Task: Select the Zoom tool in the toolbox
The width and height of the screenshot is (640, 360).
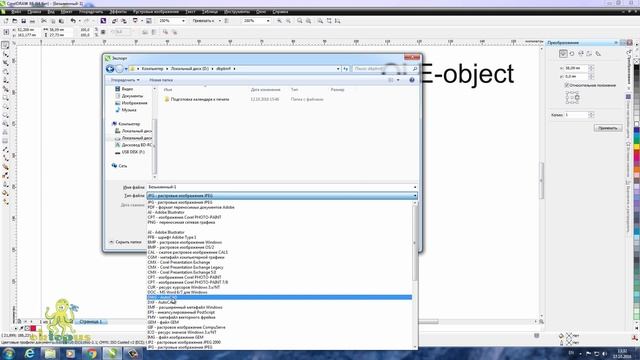Action: tap(5, 72)
